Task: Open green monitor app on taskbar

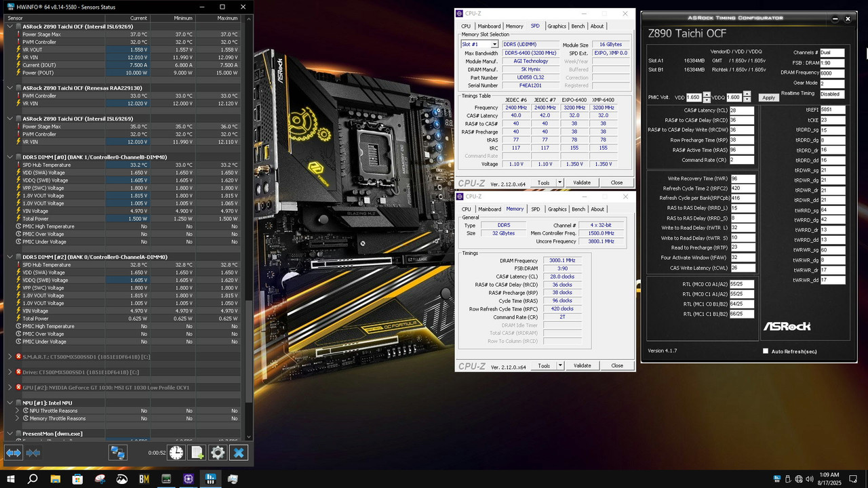Action: [x=166, y=479]
